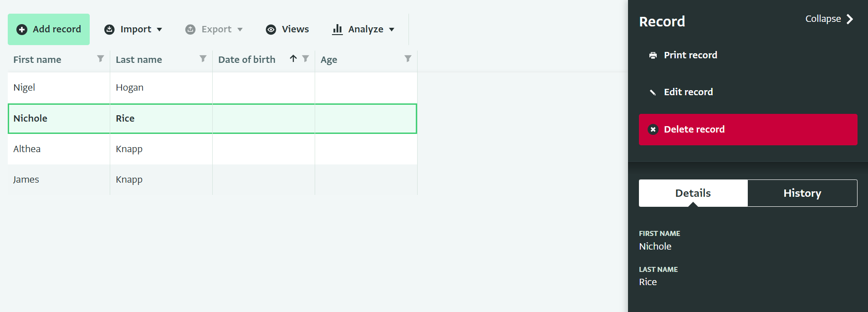This screenshot has width=868, height=312.
Task: Collapse the Record side panel
Action: [829, 19]
